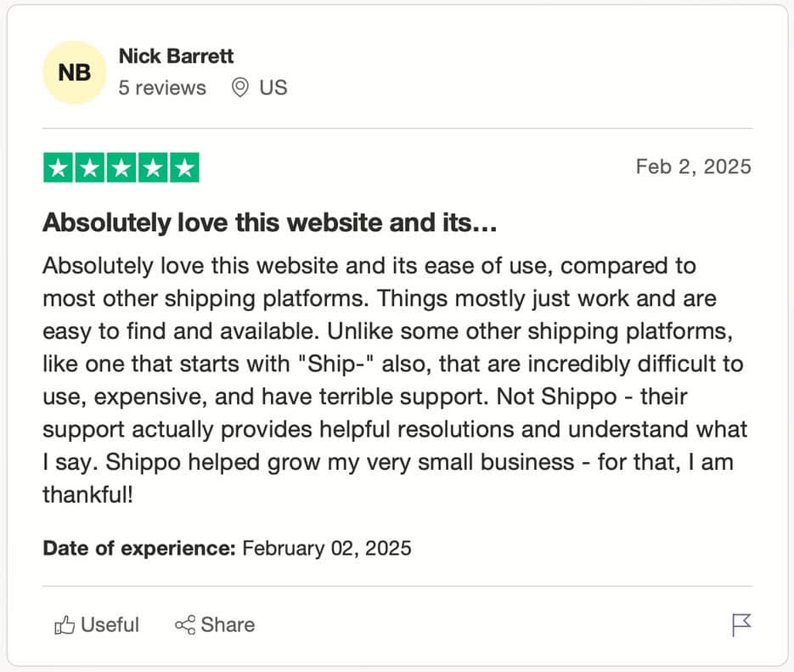
Task: Open the 'Absolutely love this website' review title
Action: (269, 223)
